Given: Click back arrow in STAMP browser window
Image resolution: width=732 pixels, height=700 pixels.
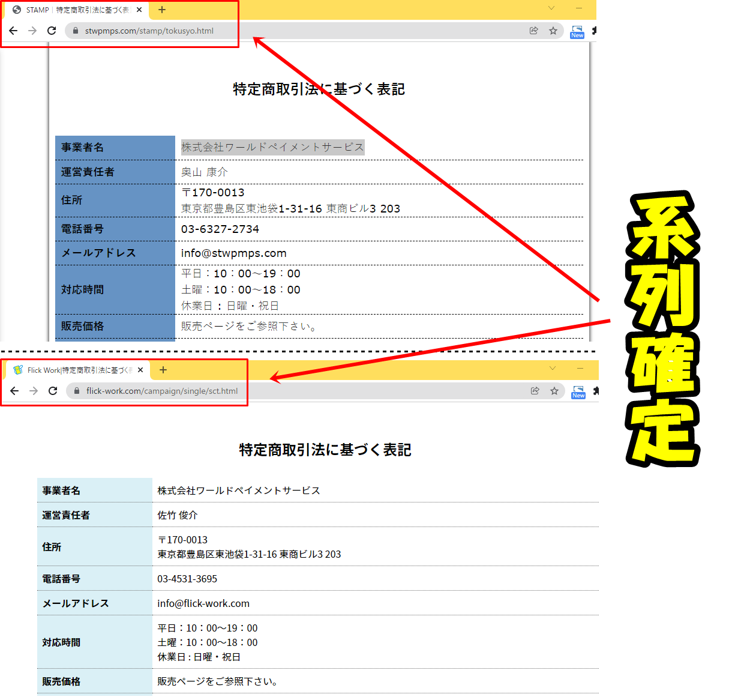Looking at the screenshot, I should (x=13, y=31).
